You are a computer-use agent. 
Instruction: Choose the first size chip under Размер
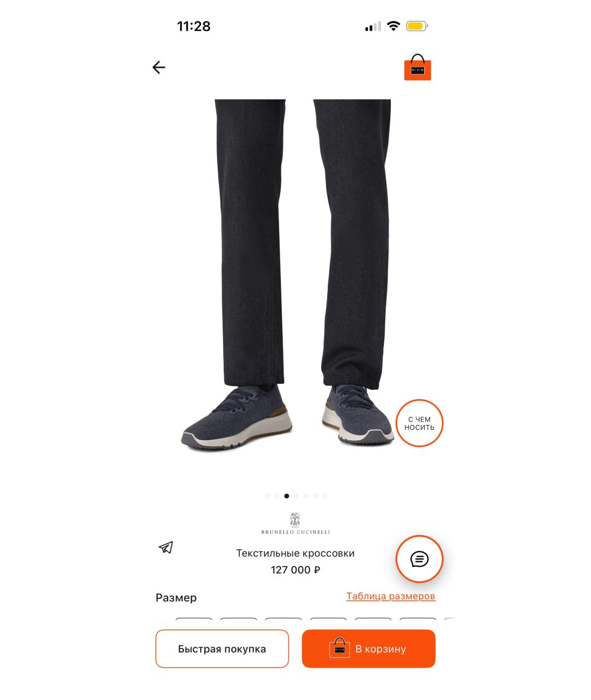pyautogui.click(x=194, y=620)
